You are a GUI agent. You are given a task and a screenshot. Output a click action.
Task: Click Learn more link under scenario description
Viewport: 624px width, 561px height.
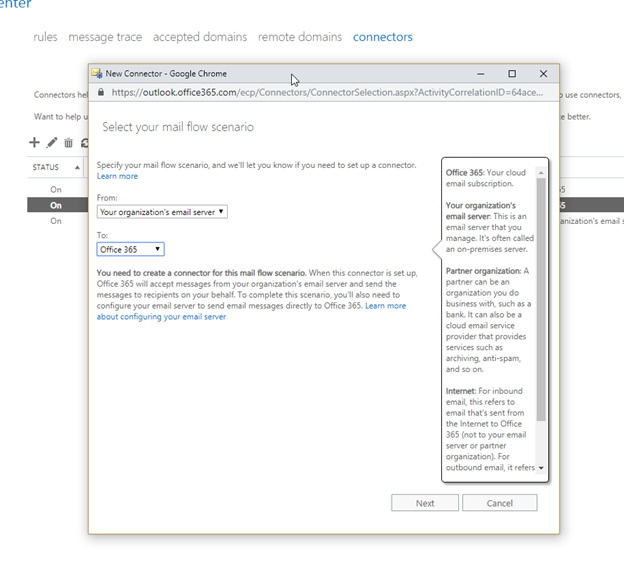pyautogui.click(x=117, y=176)
